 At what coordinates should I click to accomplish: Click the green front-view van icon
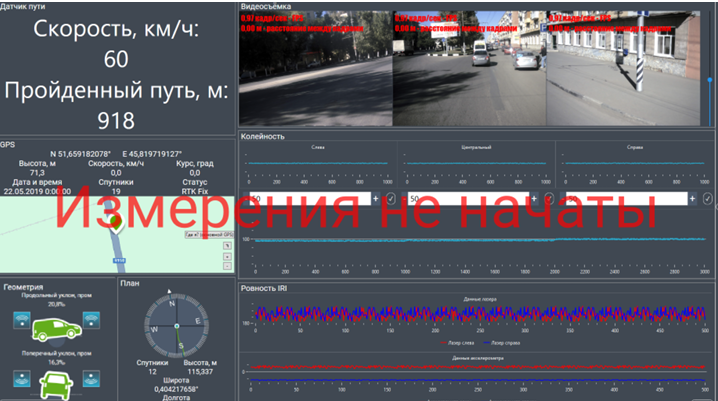coord(56,385)
